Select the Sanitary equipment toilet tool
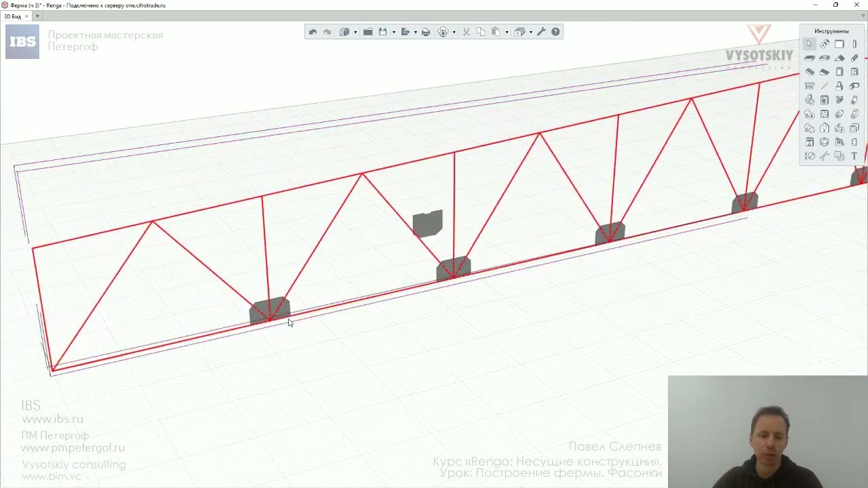Screen dimensions: 868x488 [810, 100]
